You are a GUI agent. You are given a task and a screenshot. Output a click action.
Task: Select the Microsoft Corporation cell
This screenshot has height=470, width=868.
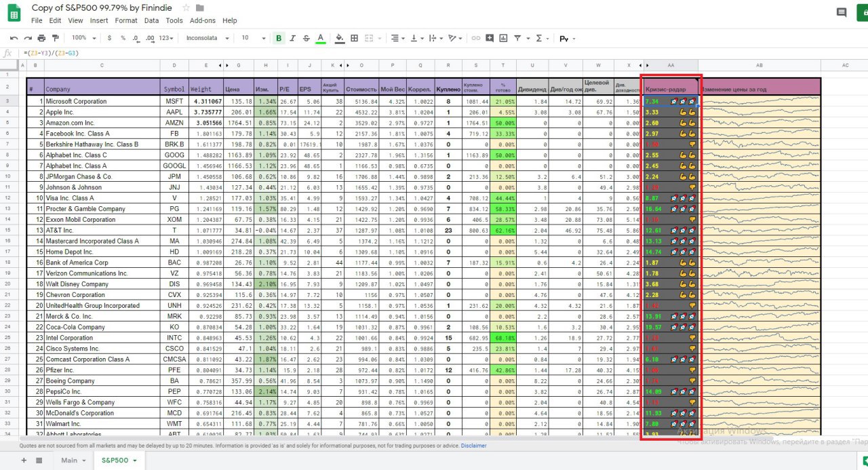102,101
